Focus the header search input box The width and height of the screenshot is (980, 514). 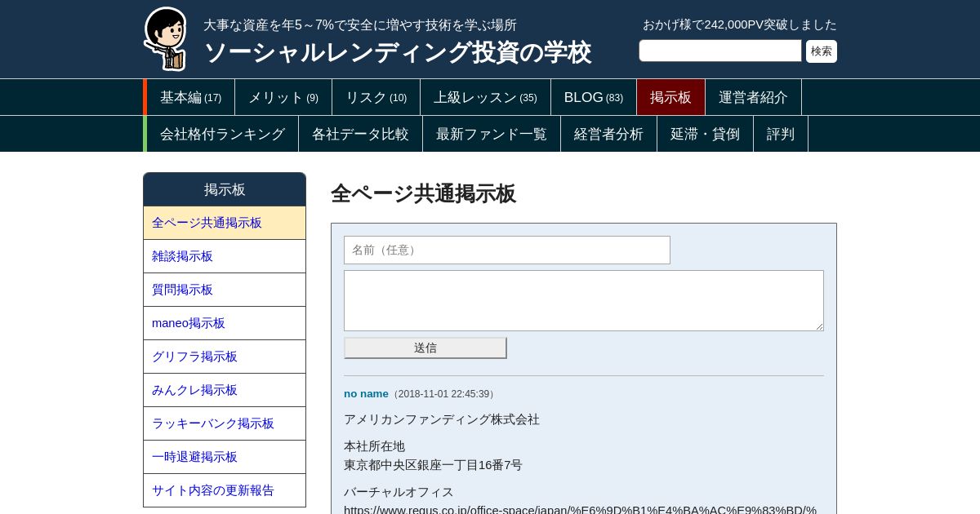[720, 51]
